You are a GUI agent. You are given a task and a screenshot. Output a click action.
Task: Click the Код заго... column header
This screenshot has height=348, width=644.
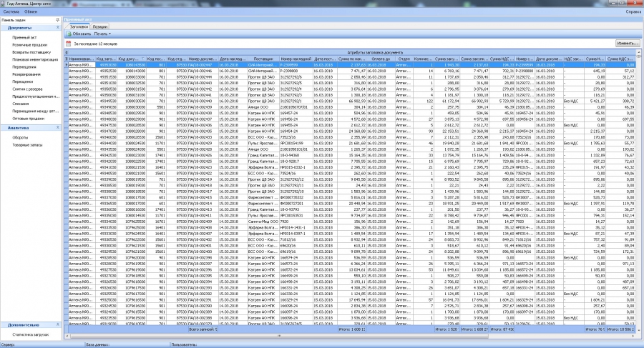point(107,59)
